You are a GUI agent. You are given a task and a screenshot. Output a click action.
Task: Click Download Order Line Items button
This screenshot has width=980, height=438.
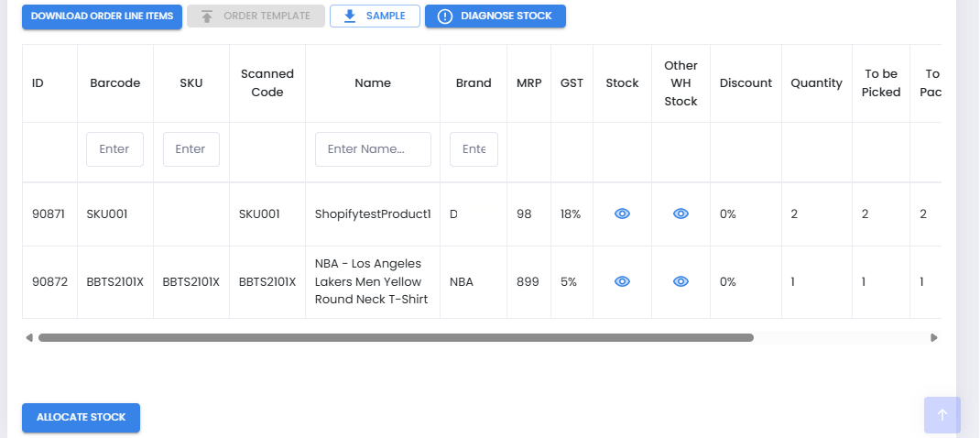[102, 16]
